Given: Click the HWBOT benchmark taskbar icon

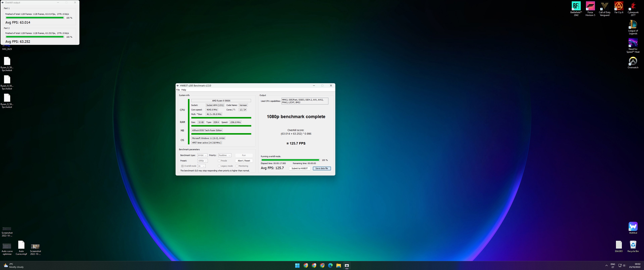Looking at the screenshot, I should (347, 265).
